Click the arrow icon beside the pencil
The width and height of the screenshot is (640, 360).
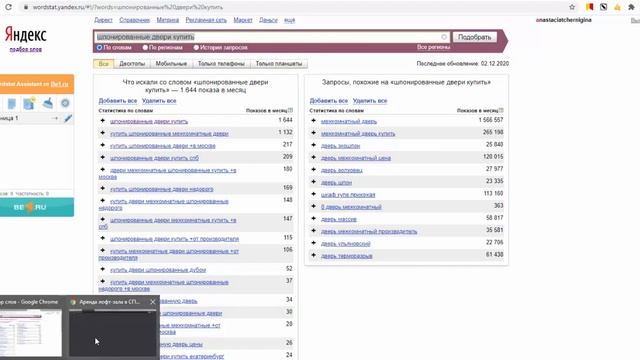(55, 118)
